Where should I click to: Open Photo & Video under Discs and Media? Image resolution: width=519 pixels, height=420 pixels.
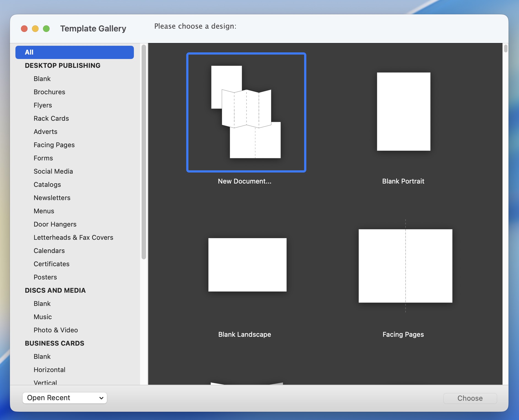[56, 330]
